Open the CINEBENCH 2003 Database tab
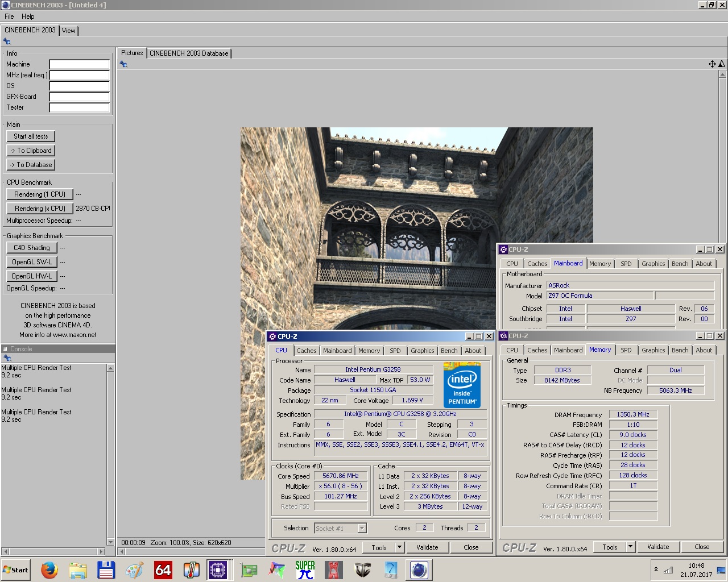728x582 pixels. [x=189, y=53]
